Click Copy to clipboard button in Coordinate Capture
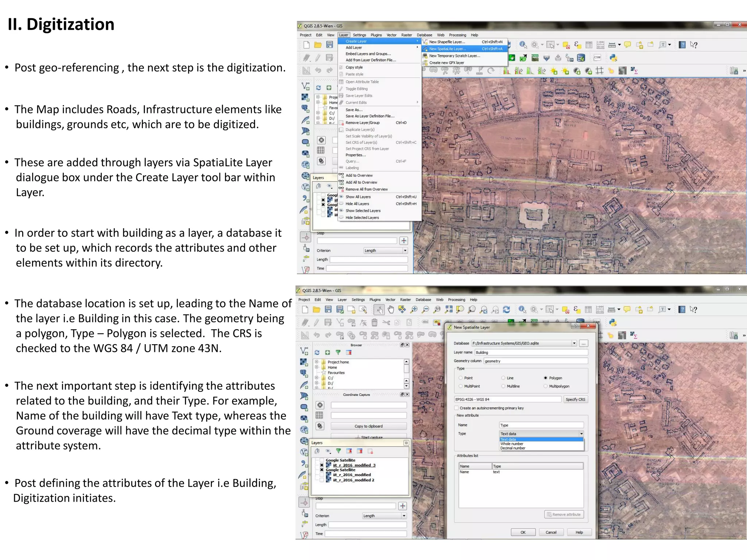Screen dimensions: 747x560 pos(368,426)
